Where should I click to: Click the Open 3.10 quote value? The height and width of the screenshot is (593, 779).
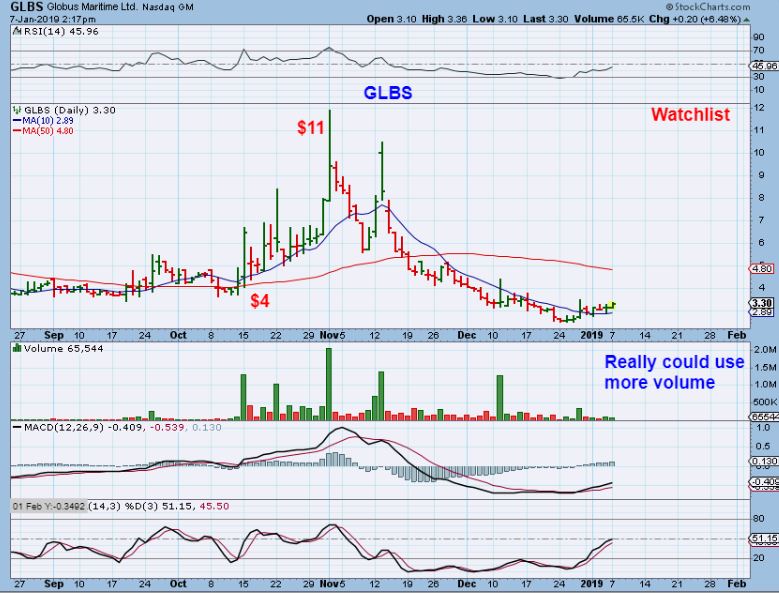(392, 19)
